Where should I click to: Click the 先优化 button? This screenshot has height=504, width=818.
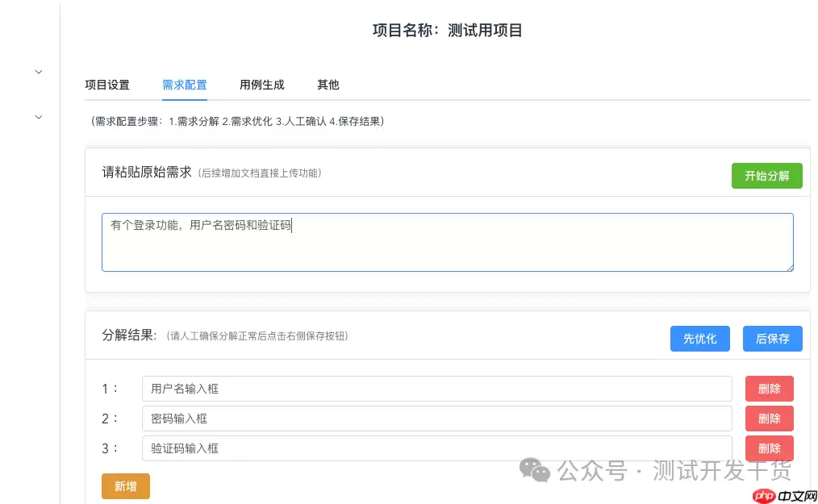coord(699,339)
